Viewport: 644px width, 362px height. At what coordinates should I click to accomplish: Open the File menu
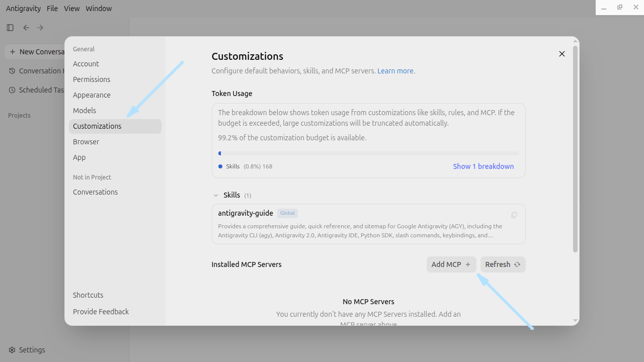[52, 9]
